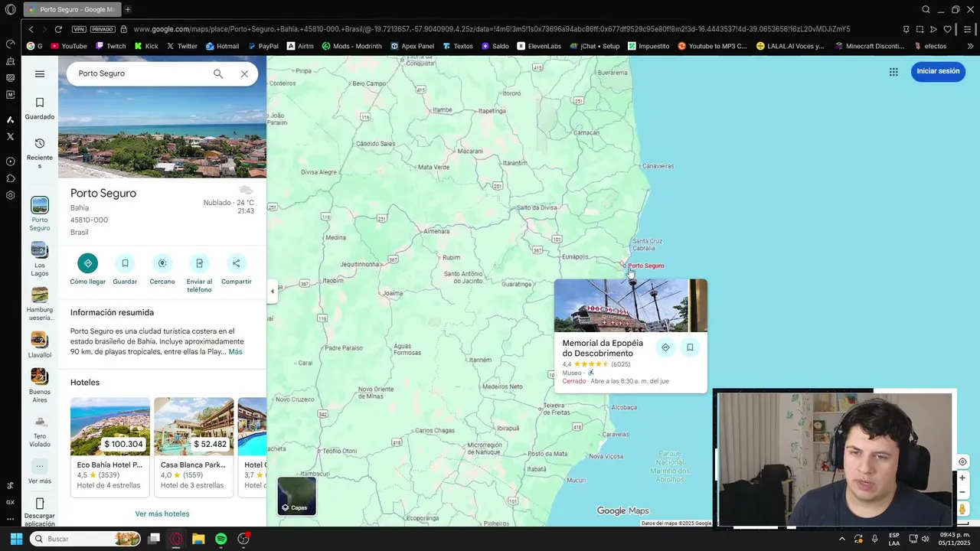Clear the Porto Seguro search
The width and height of the screenshot is (980, 551).
(x=244, y=73)
